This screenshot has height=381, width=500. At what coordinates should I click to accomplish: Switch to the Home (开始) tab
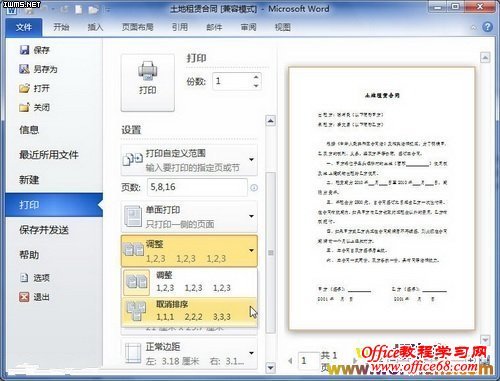tap(61, 27)
